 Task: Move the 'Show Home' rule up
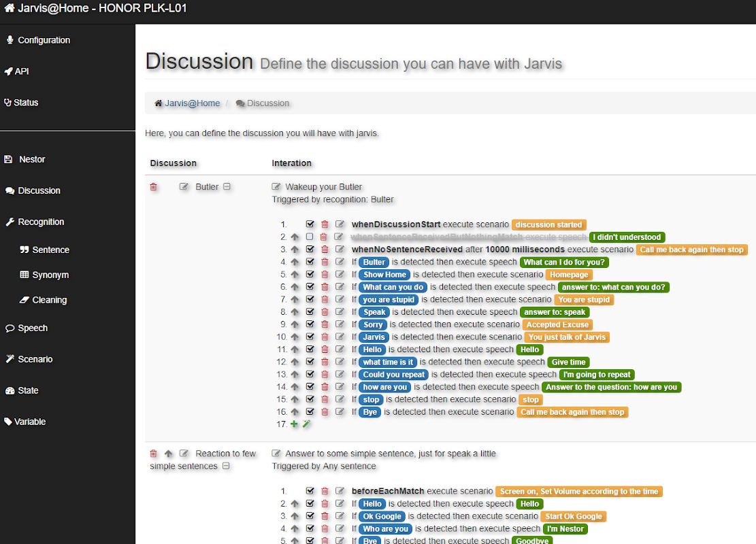[x=295, y=275]
